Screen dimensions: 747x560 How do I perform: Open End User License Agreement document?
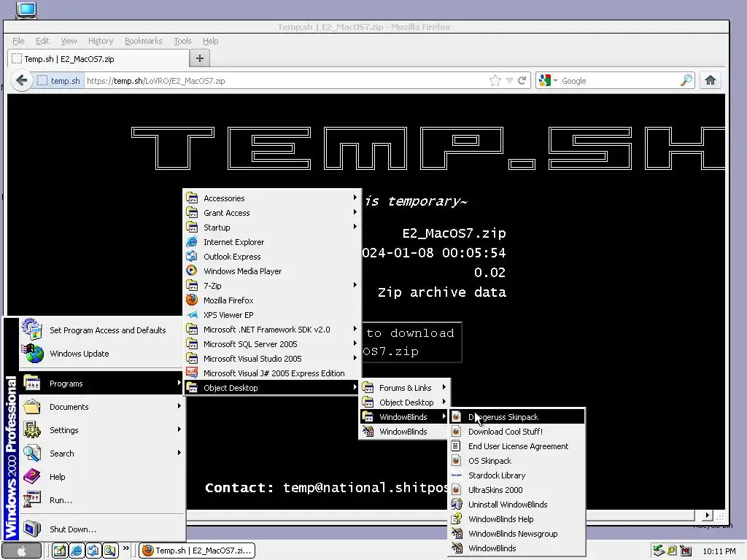click(x=517, y=446)
